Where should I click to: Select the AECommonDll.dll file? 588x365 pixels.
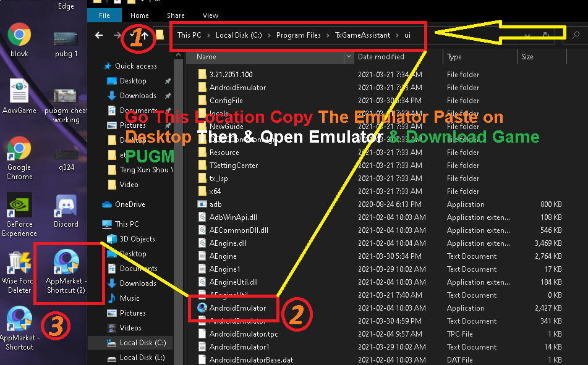tap(239, 230)
